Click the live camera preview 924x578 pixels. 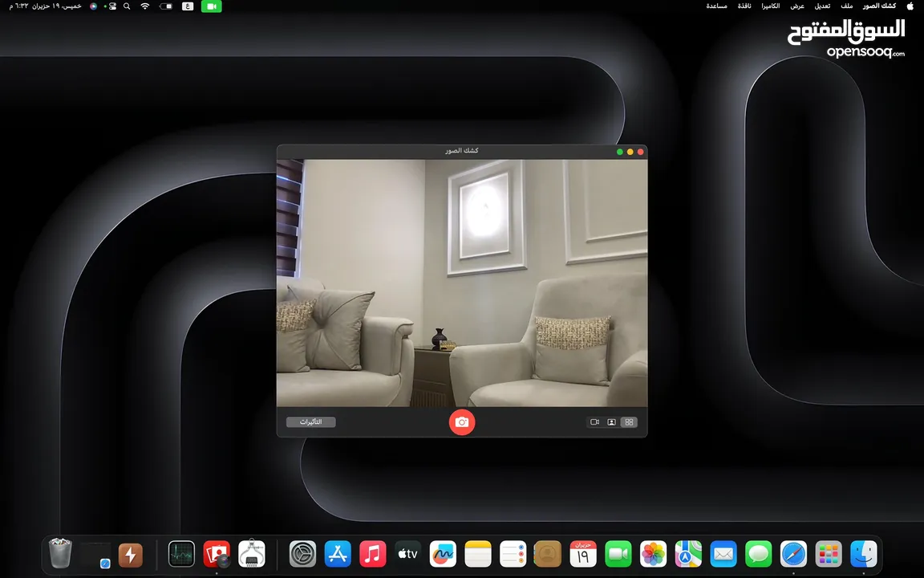pos(461,283)
